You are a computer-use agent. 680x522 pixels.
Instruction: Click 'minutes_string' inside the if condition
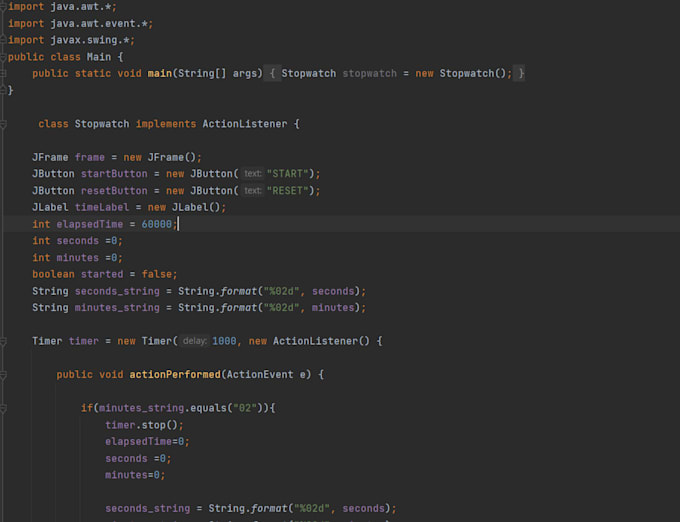coord(141,408)
